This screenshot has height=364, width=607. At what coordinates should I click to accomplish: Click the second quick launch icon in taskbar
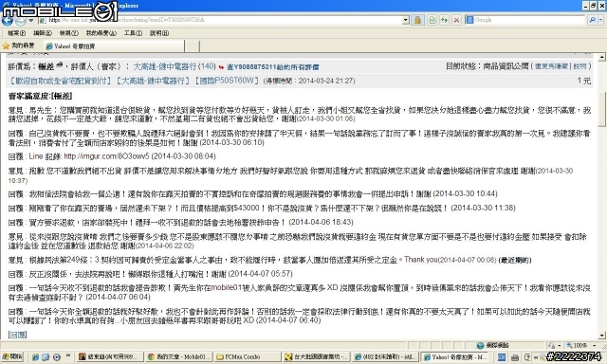(46, 357)
